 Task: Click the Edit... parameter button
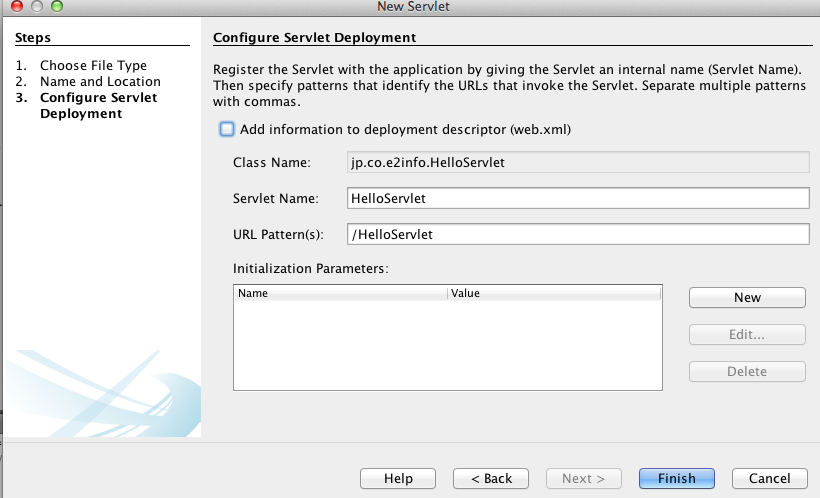pyautogui.click(x=747, y=335)
